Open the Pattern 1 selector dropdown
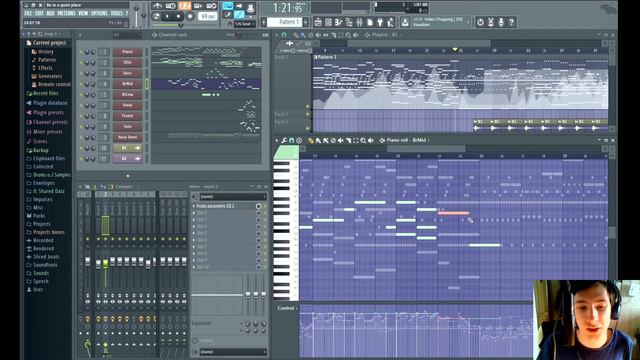The image size is (640, 360). pos(285,22)
